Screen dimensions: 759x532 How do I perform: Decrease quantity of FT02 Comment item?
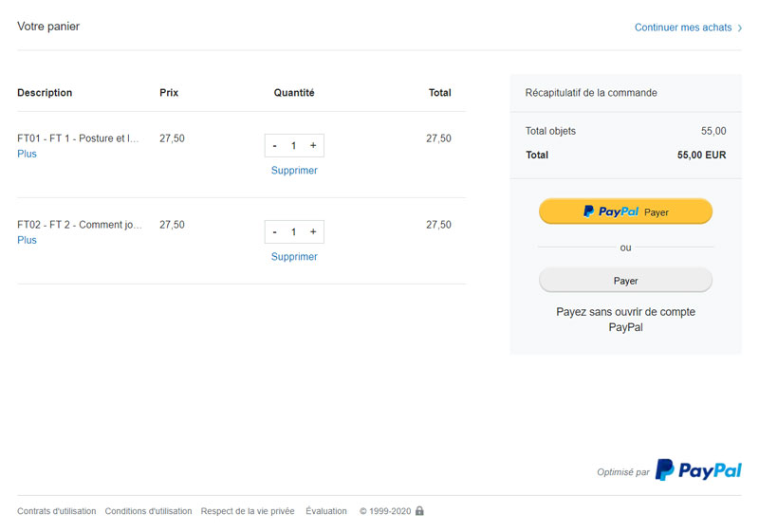pos(274,232)
